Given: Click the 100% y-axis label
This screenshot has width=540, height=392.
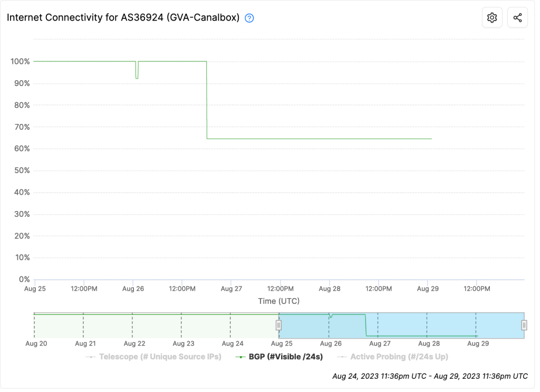Looking at the screenshot, I should 21,62.
